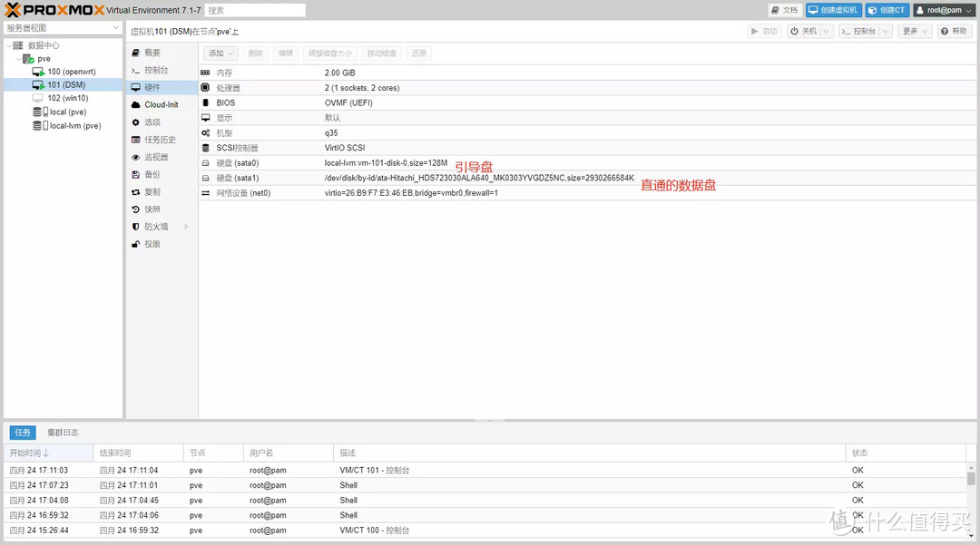This screenshot has height=545, width=980.
Task: Select the 硬盘 (sata0) row
Action: (x=587, y=163)
